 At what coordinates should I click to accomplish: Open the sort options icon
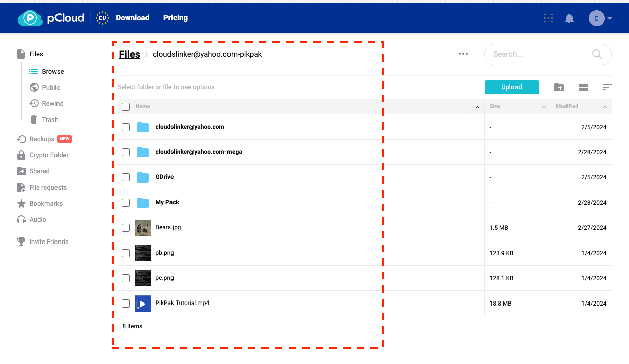point(607,87)
